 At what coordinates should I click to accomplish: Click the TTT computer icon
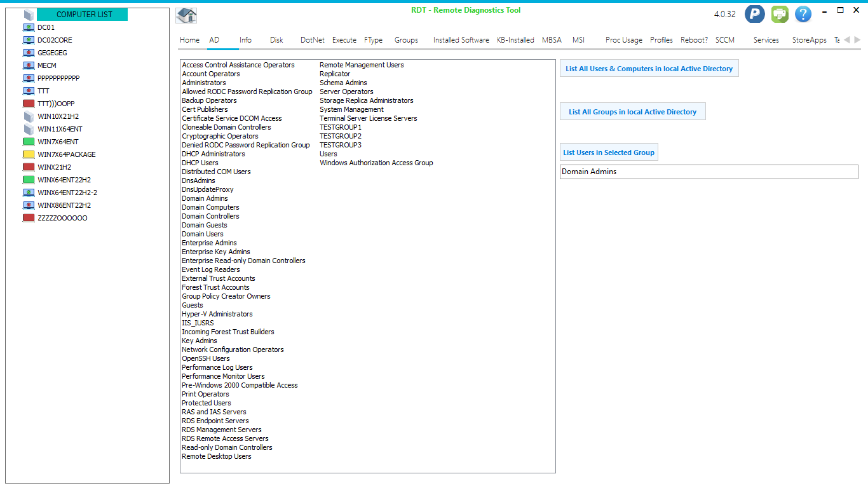[29, 91]
